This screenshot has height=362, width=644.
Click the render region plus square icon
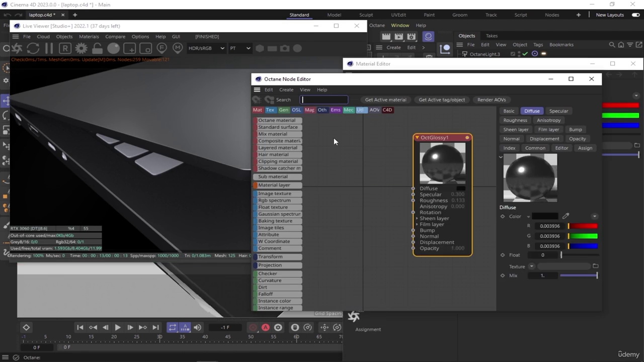(x=129, y=48)
